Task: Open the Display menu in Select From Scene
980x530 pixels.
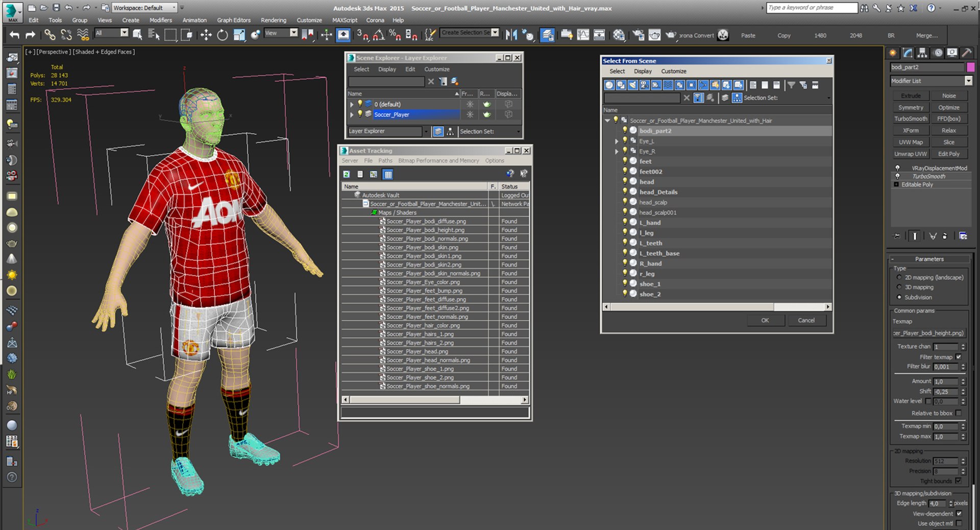Action: [x=643, y=71]
